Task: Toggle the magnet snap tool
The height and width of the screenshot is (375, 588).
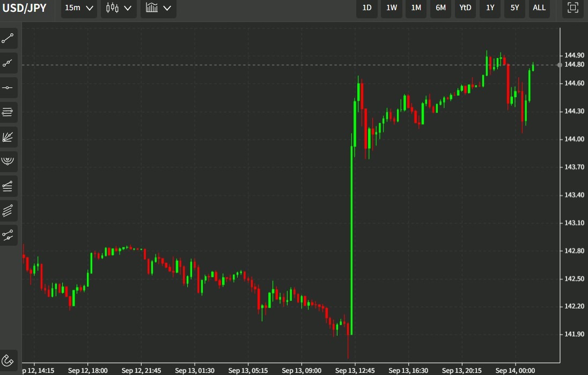Action: 8,361
